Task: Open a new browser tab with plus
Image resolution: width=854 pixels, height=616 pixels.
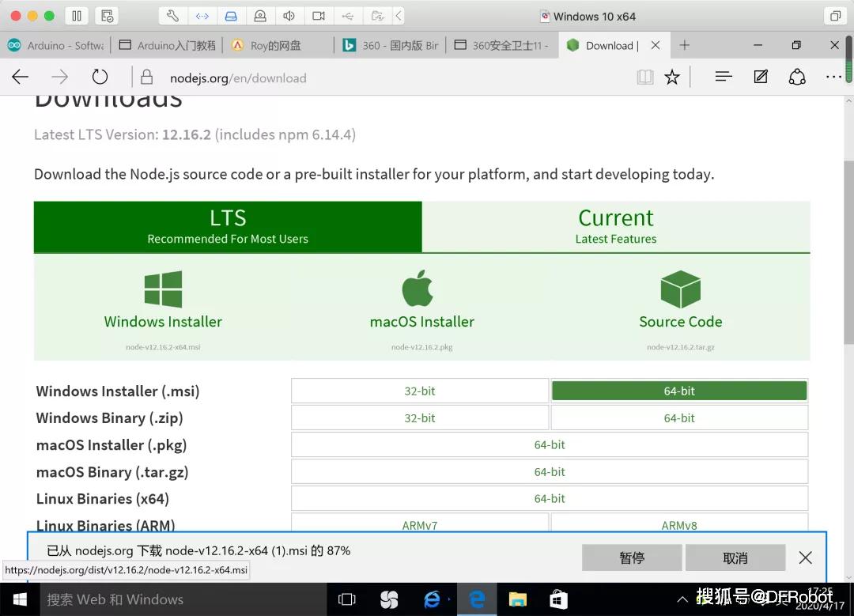Action: click(x=685, y=45)
